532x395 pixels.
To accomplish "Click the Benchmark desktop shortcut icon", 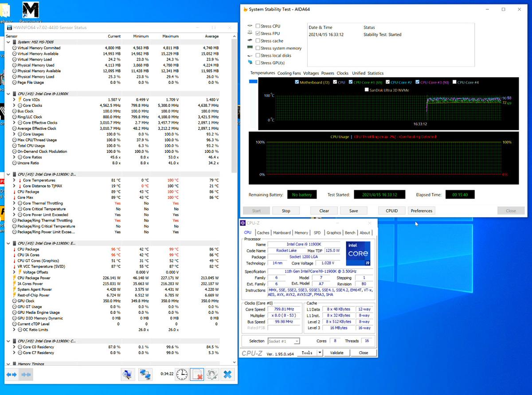I will pos(30,10).
